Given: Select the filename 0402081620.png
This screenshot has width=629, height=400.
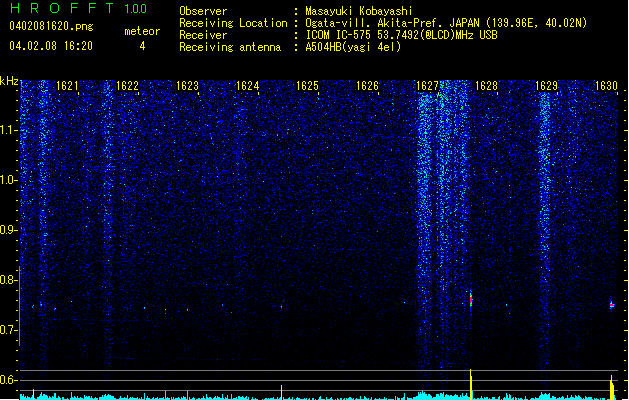Looking at the screenshot, I should pos(51,26).
